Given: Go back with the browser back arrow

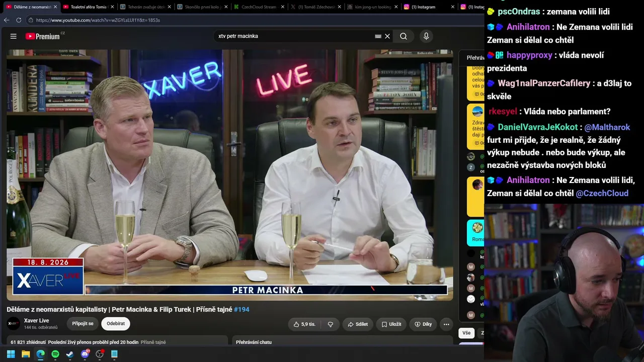Looking at the screenshot, I should tap(7, 20).
